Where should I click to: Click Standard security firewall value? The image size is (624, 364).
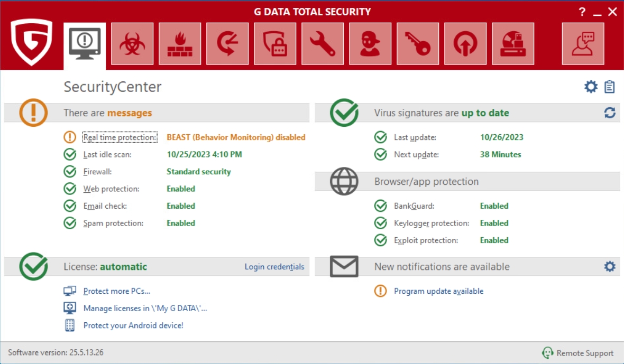click(199, 172)
